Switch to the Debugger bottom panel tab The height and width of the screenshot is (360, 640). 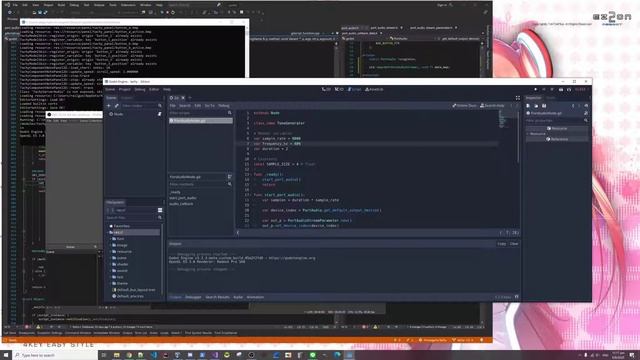[193, 297]
